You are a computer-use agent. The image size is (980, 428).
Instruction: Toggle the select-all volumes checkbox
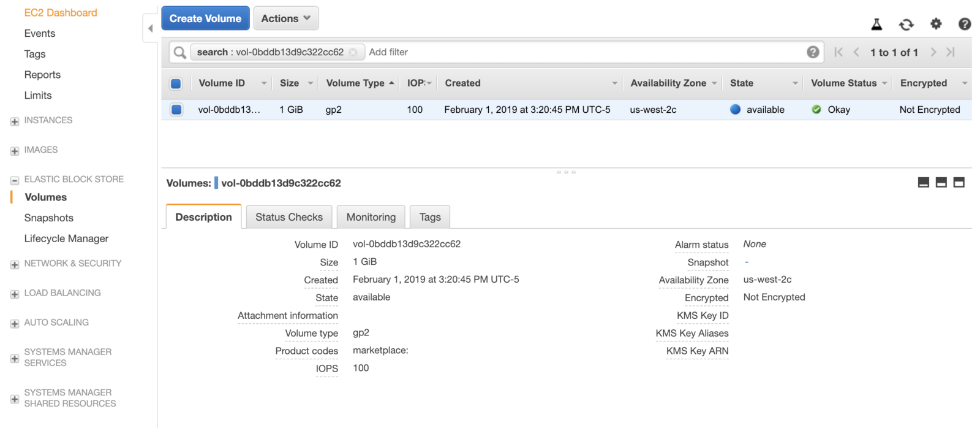176,83
